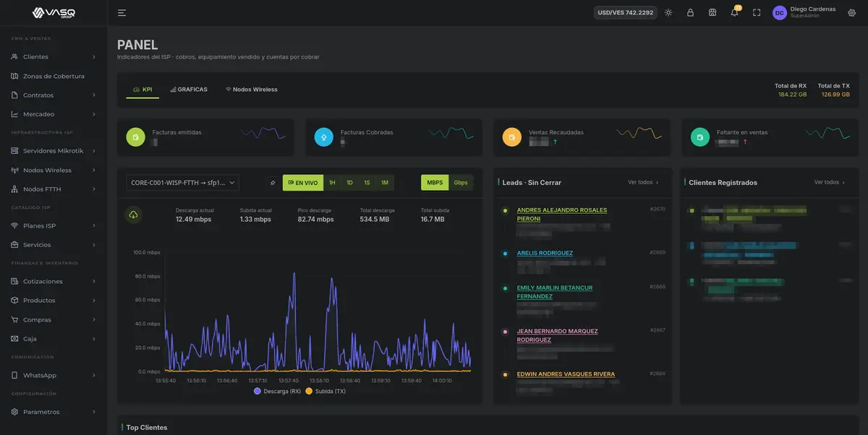This screenshot has height=435, width=868.
Task: Click the DC user avatar
Action: click(x=780, y=12)
